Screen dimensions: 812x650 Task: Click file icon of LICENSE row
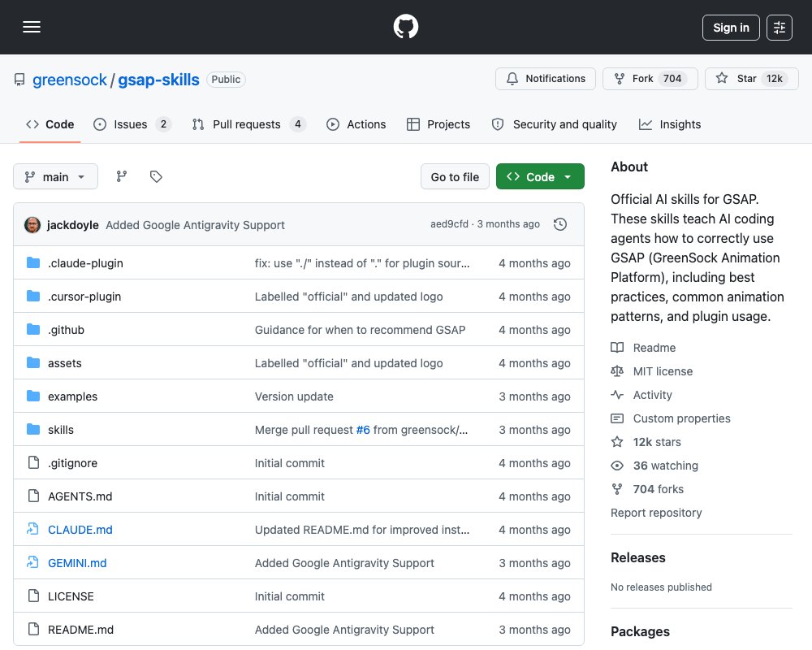pos(33,596)
